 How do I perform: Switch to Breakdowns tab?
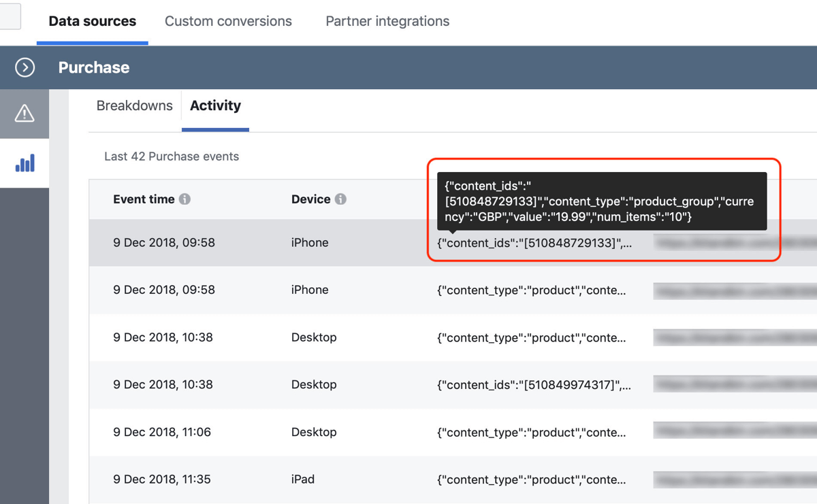[x=134, y=106]
